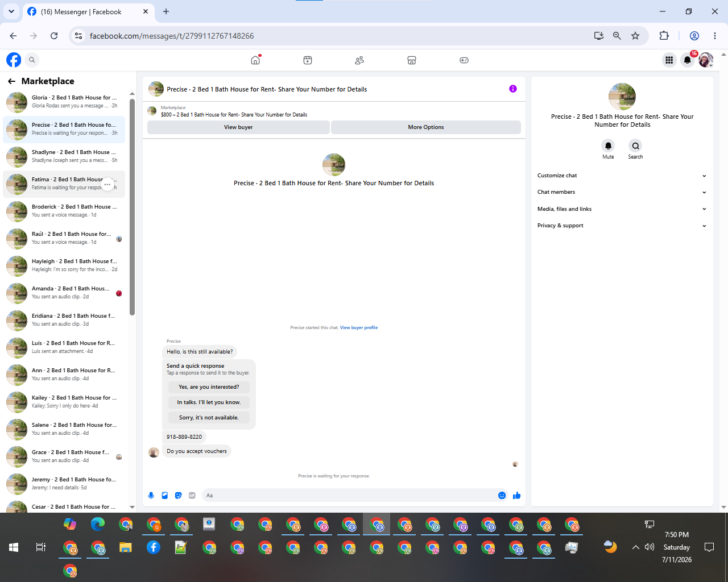Viewport: 728px width, 582px height.
Task: Send quick reply 'Yes, are you interested?'
Action: (x=209, y=387)
